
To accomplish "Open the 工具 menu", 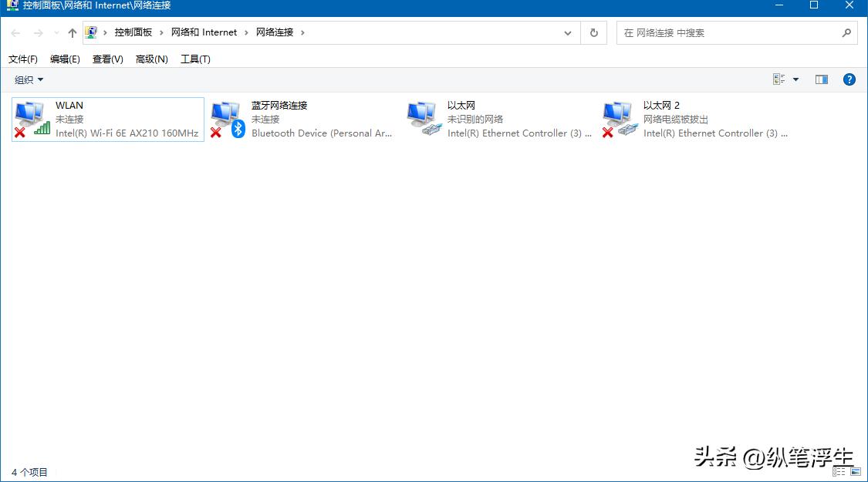I will pos(194,59).
